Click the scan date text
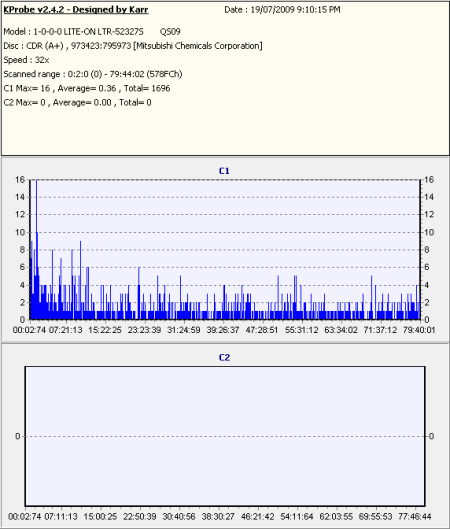This screenshot has height=529, width=450. pyautogui.click(x=282, y=10)
